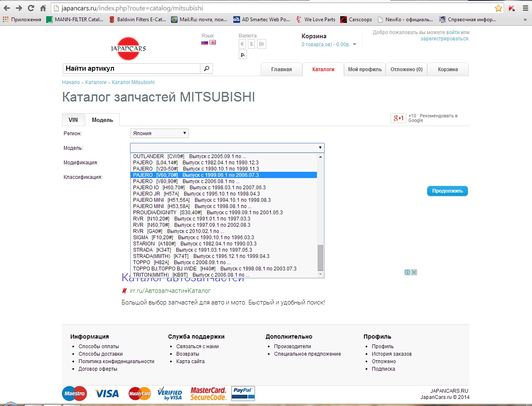Viewport: 532px width, 406px height.
Task: Open the Главная navigation tab
Action: click(x=282, y=69)
